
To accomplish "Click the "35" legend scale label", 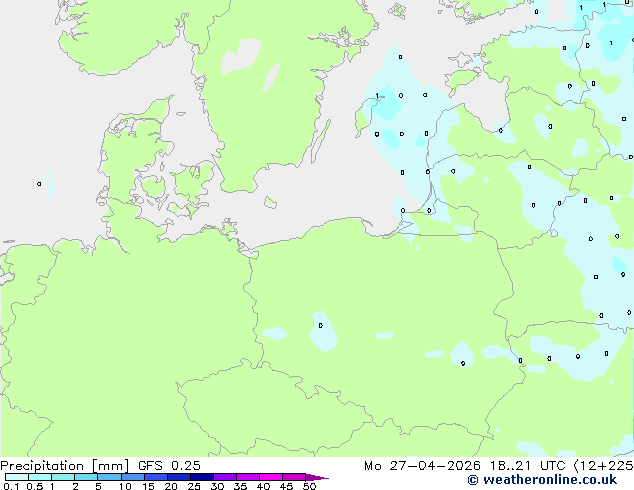I will [240, 486].
